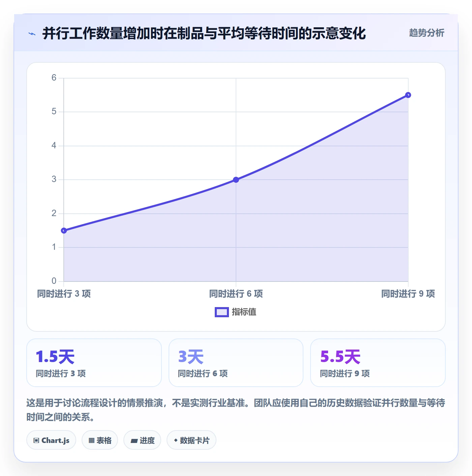Click the card caption 同时进行 3 项 under 1.5天
Image resolution: width=472 pixels, height=476 pixels.
click(61, 374)
